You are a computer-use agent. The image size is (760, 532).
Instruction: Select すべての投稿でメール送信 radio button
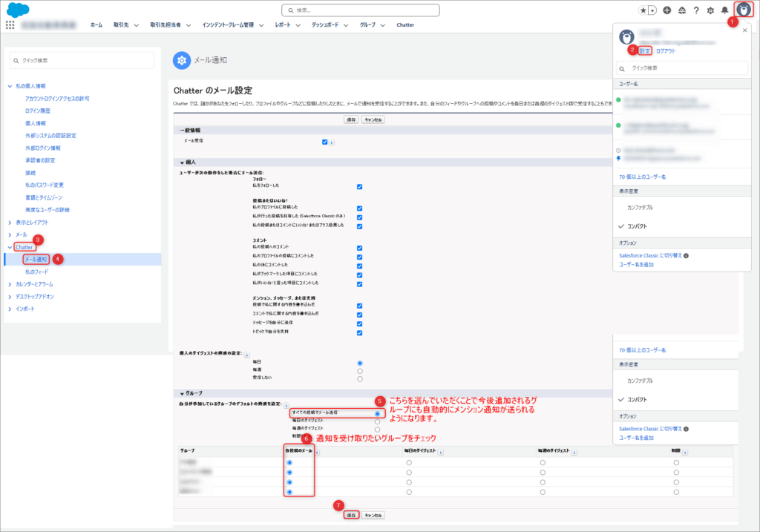(378, 413)
